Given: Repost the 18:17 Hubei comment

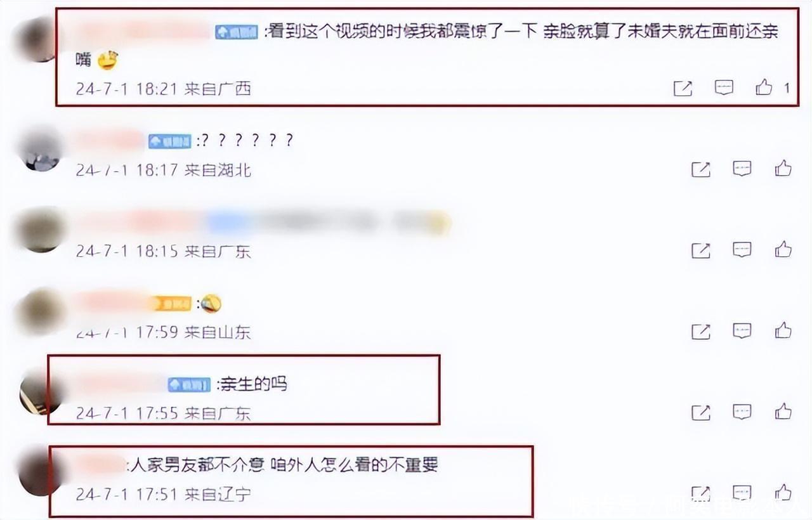Looking at the screenshot, I should point(701,169).
